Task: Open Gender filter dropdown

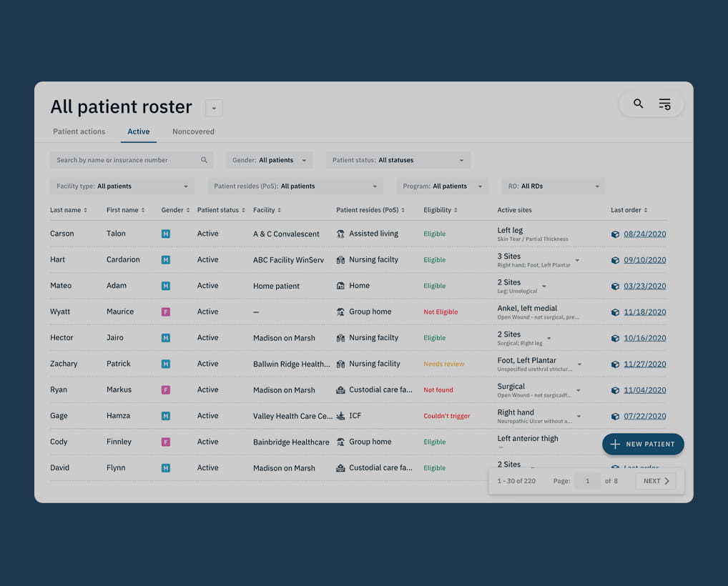Action: (270, 160)
